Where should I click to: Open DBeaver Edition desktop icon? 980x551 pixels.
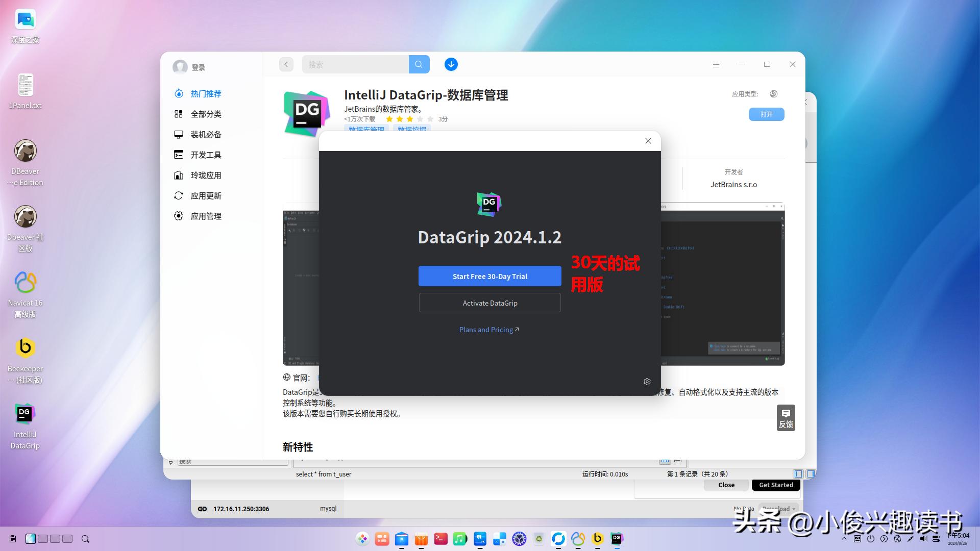click(x=25, y=163)
